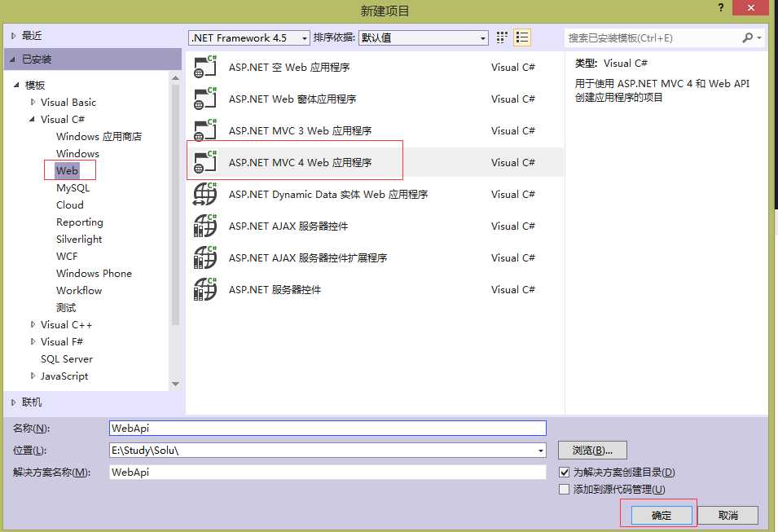
Task: Select the Cloud category
Action: 70,205
